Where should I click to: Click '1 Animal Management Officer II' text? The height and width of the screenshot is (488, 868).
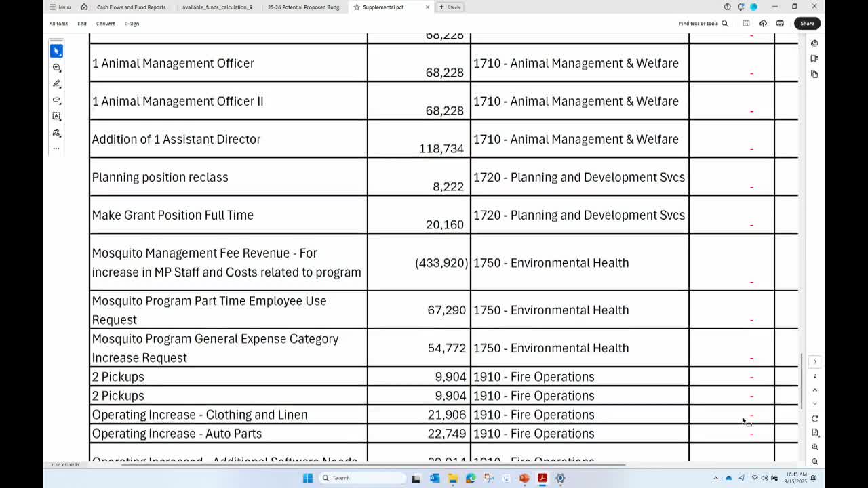pos(178,101)
